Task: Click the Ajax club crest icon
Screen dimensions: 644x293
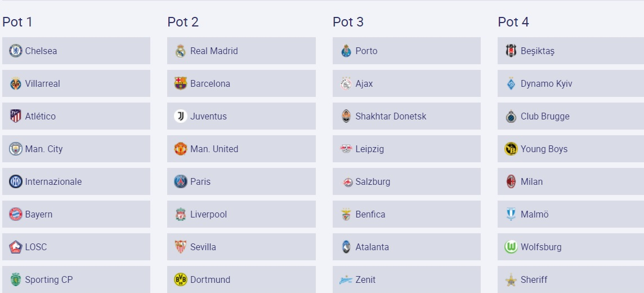Action: point(346,83)
